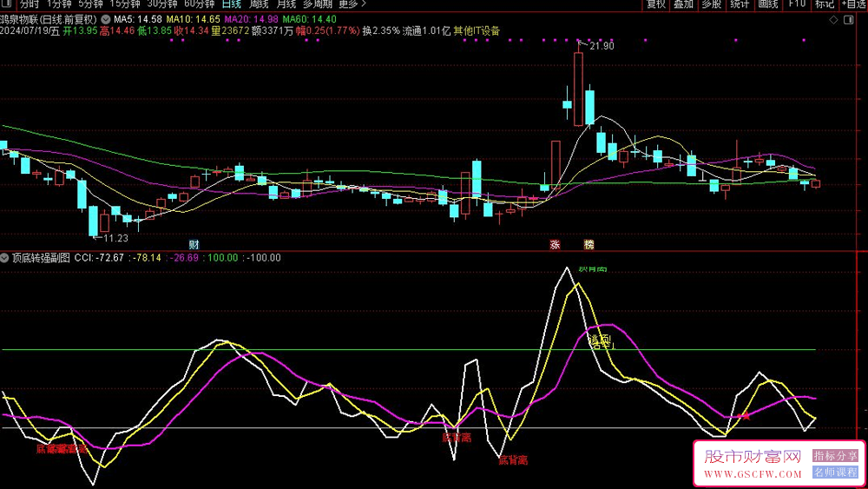This screenshot has height=489, width=868.
Task: Switch to 5分钟 period tab
Action: pyautogui.click(x=91, y=3)
